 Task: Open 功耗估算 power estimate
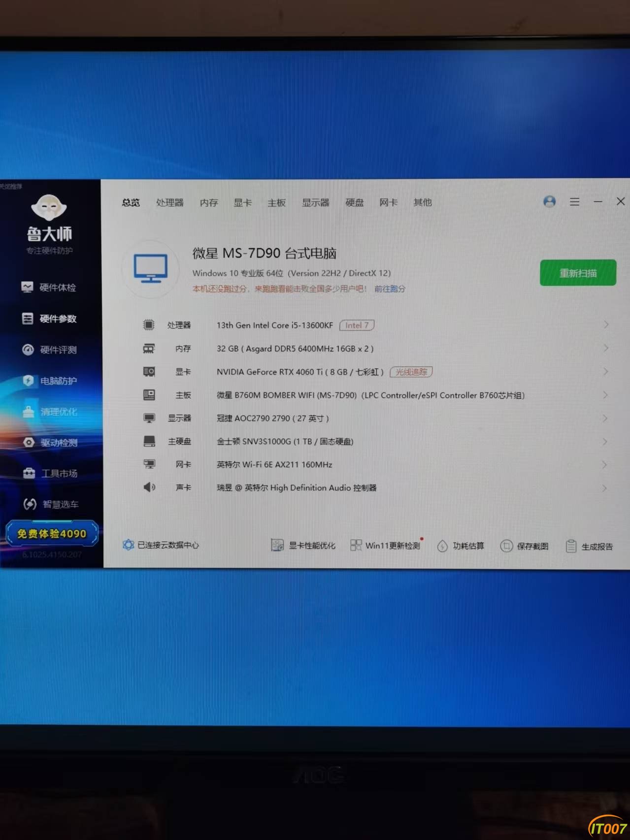[x=461, y=546]
